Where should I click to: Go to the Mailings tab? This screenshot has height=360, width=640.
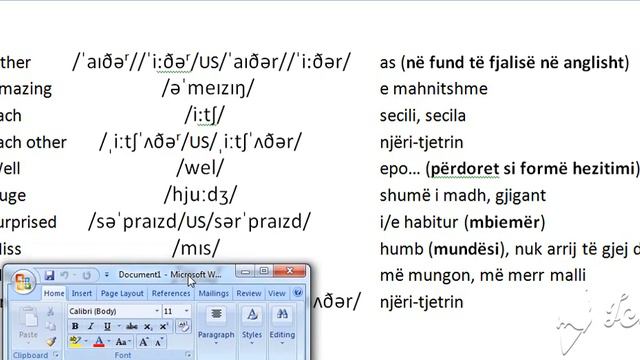(213, 293)
